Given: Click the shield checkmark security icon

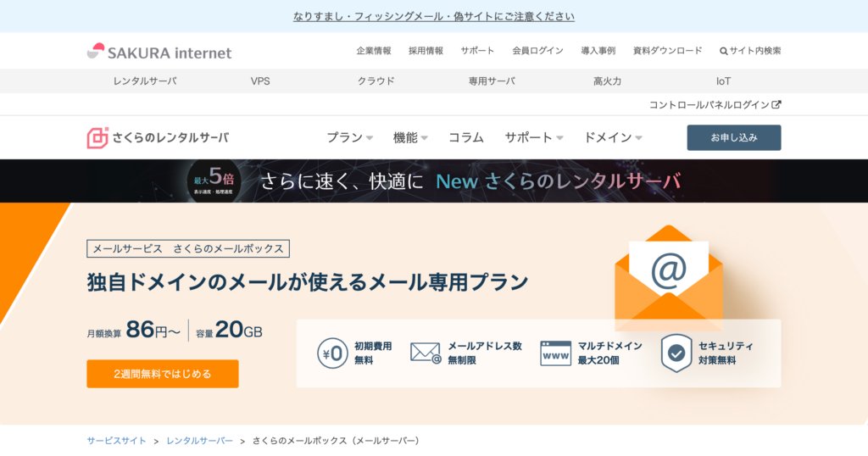Looking at the screenshot, I should pos(676,353).
